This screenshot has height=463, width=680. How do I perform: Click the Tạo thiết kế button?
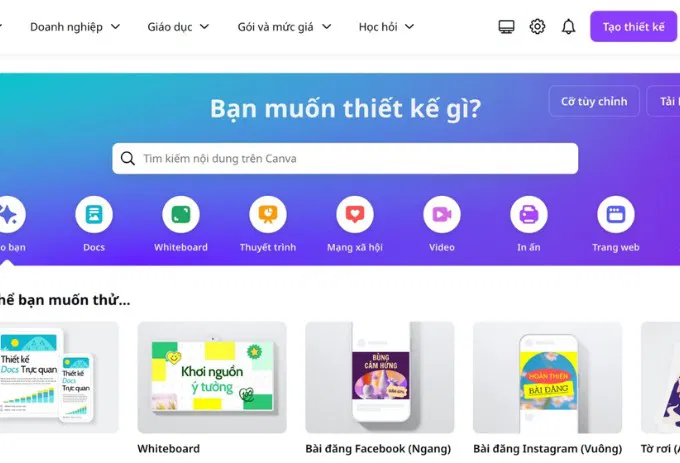click(x=633, y=27)
